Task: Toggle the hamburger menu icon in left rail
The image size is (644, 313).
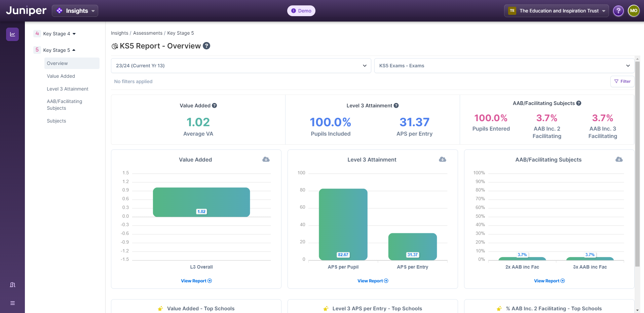Action: coord(12,303)
